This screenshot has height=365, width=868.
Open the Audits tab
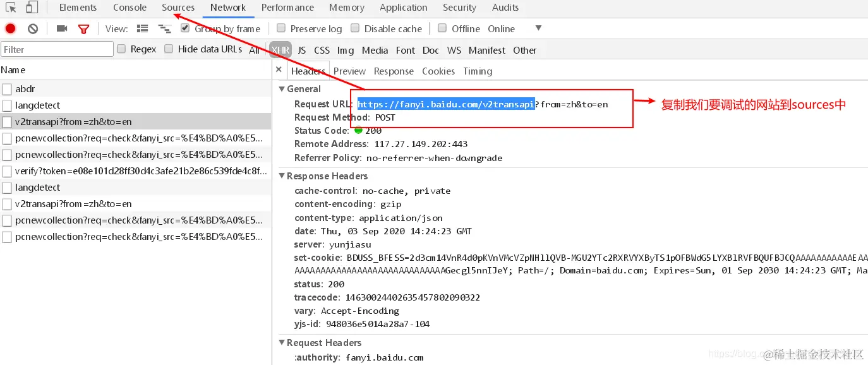pos(505,8)
